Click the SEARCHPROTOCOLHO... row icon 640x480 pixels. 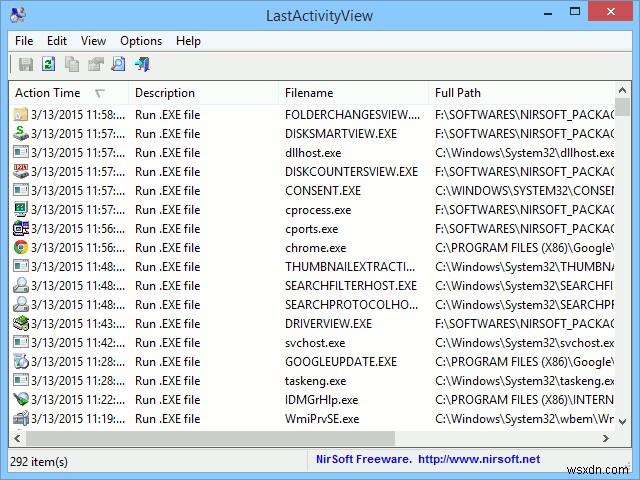point(20,304)
